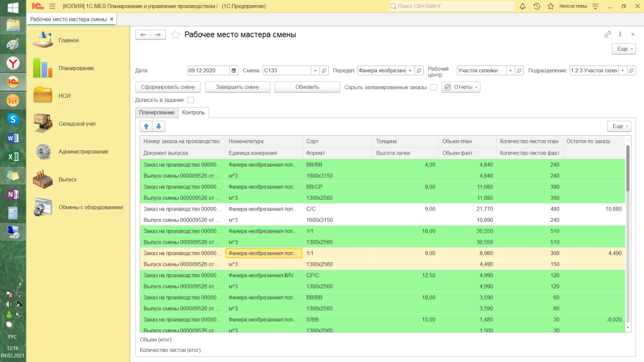
Task: Expand the Рабочий центр dropdown
Action: pyautogui.click(x=510, y=70)
